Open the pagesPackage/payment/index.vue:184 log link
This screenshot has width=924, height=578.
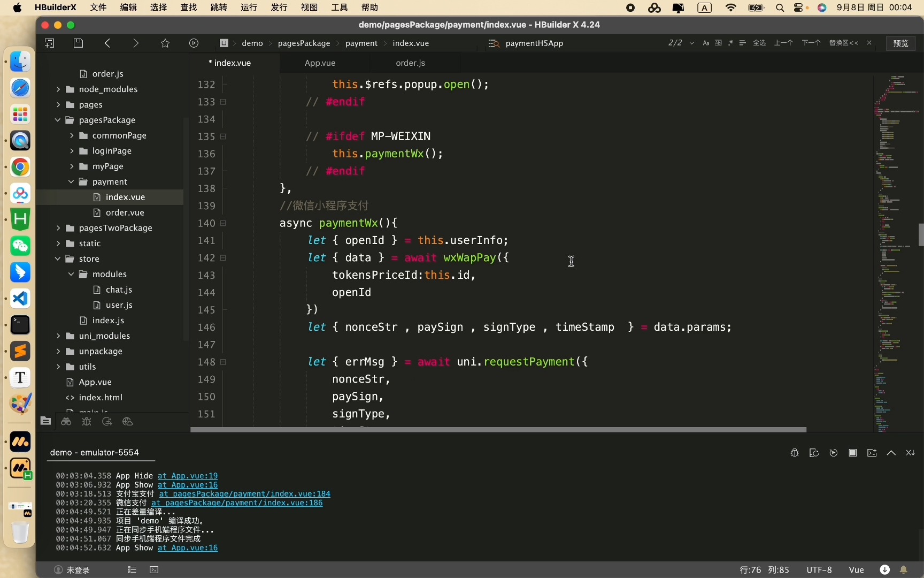pyautogui.click(x=245, y=494)
